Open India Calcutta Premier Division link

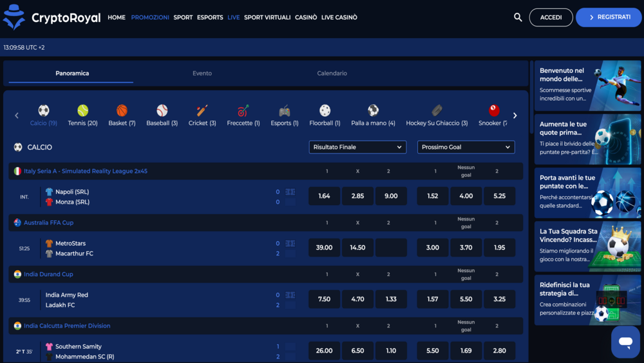click(67, 326)
